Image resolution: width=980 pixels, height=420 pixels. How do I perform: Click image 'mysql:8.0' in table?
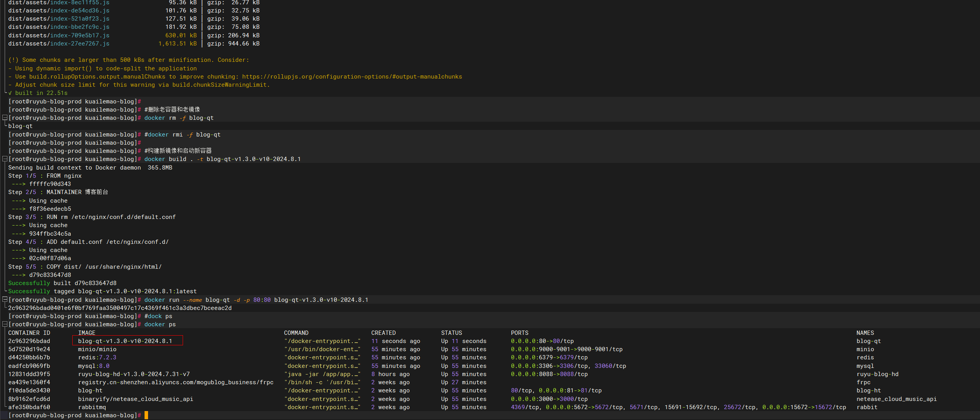(x=94, y=366)
